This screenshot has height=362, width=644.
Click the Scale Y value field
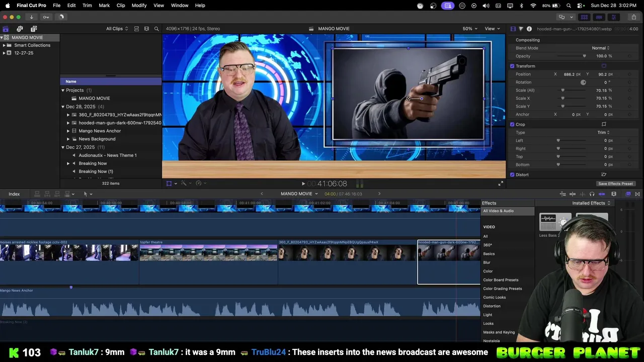click(601, 106)
